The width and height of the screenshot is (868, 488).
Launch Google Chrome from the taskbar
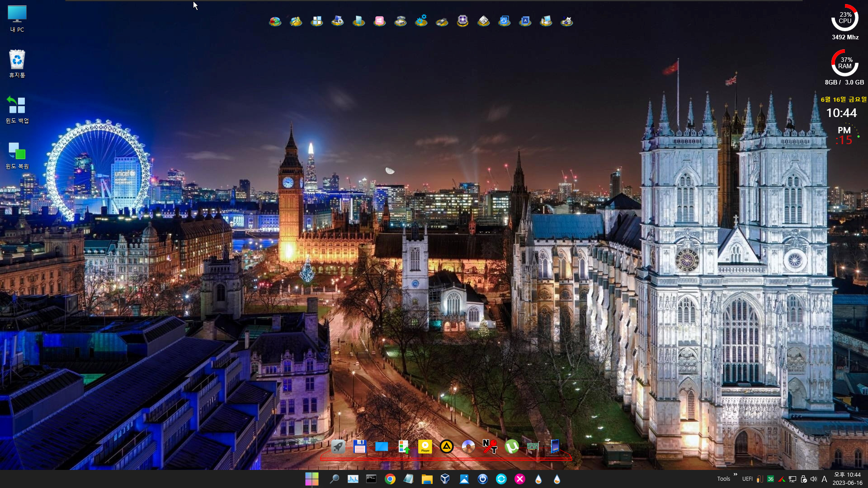pyautogui.click(x=390, y=479)
